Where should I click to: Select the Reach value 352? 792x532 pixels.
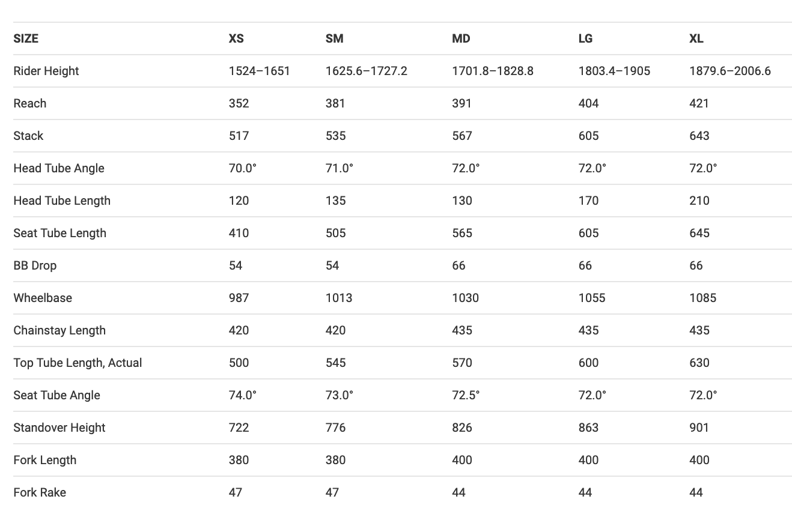[239, 103]
